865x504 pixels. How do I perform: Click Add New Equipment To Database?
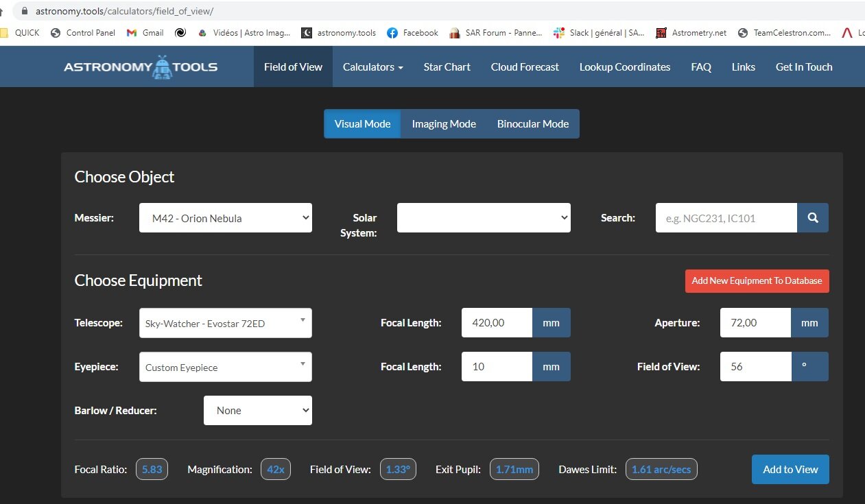tap(757, 280)
